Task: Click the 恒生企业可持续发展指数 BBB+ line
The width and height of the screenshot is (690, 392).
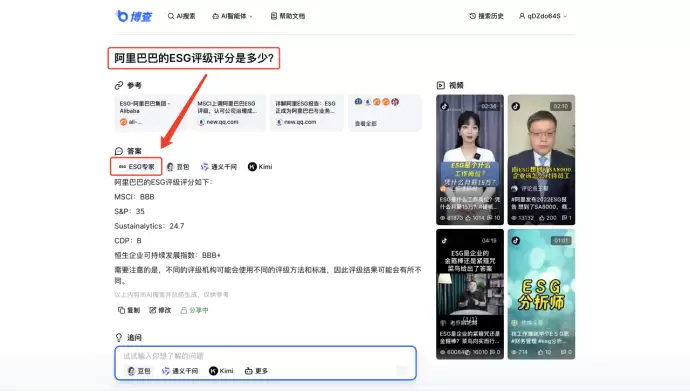Action: click(168, 255)
